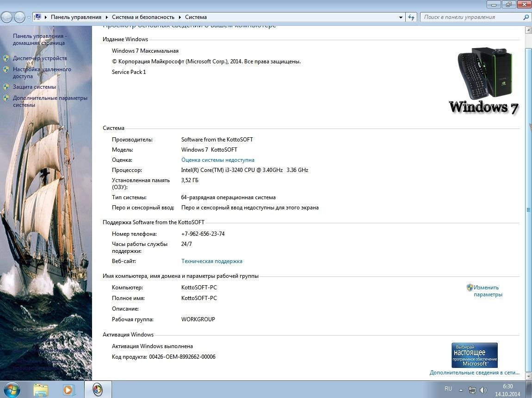Open Панель управления - домашняя страница
532x398 pixels.
40,39
